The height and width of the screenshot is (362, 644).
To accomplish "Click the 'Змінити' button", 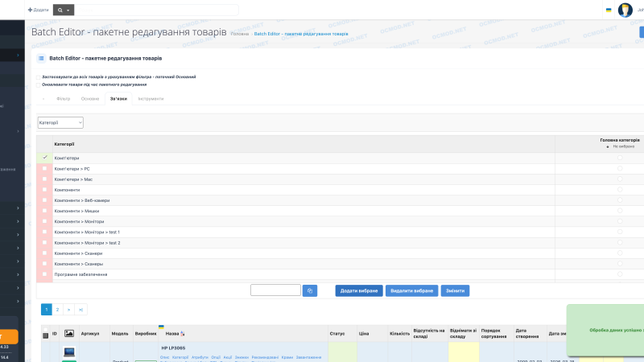I will click(x=455, y=290).
